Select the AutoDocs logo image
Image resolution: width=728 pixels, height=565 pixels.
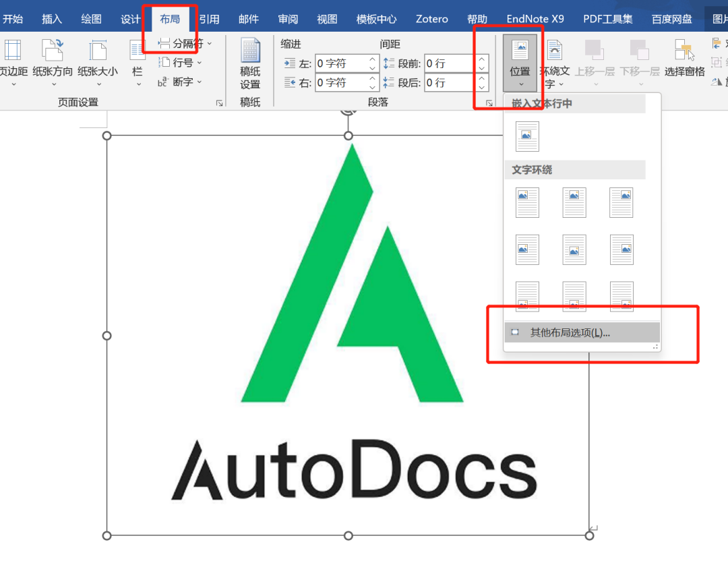(348, 335)
